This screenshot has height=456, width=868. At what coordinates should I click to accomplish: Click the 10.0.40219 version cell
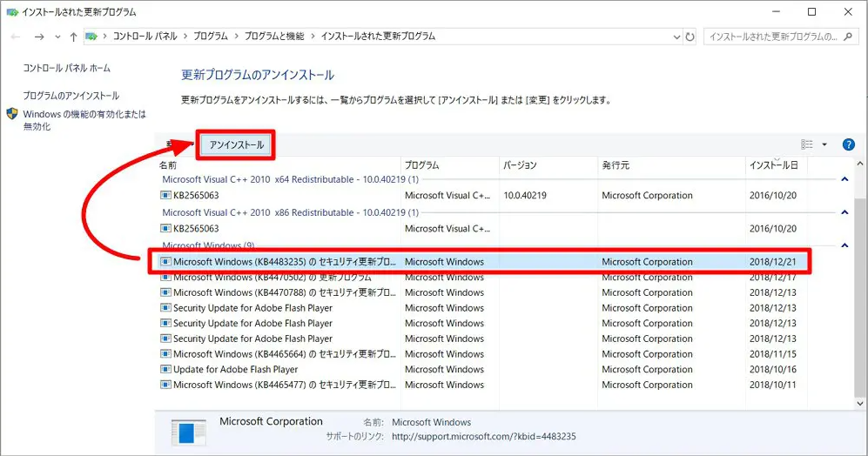coord(525,195)
